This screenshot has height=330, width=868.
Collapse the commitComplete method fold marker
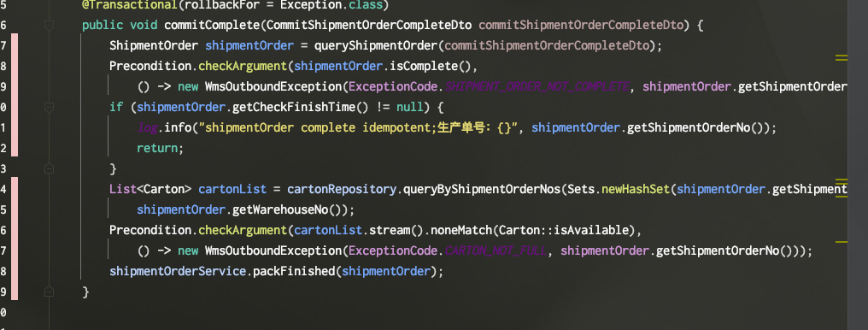49,25
